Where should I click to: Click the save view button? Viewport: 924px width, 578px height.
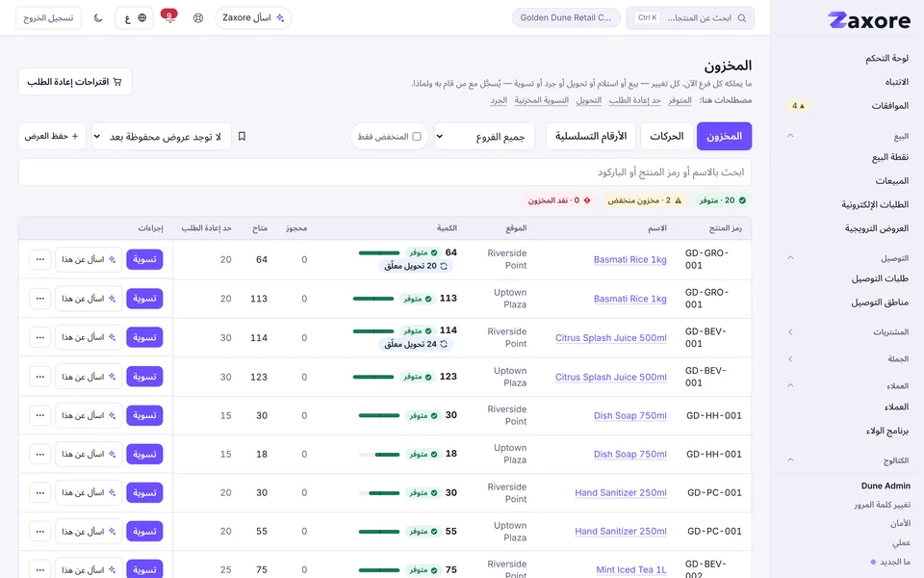52,136
